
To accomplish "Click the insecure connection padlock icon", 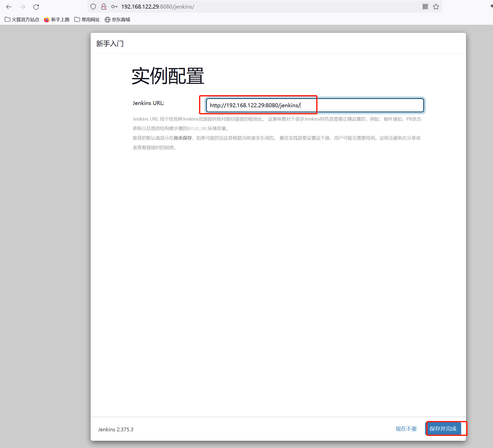I will click(104, 7).
